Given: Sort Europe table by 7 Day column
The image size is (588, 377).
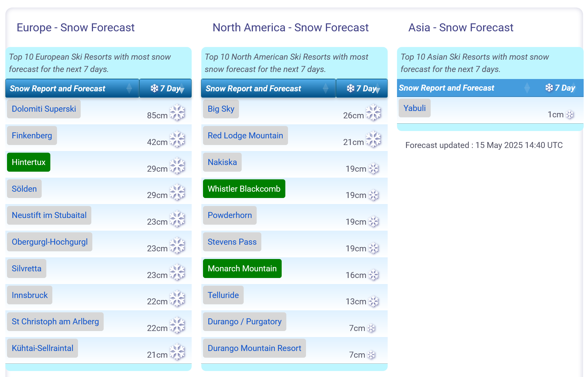Looking at the screenshot, I should (165, 88).
